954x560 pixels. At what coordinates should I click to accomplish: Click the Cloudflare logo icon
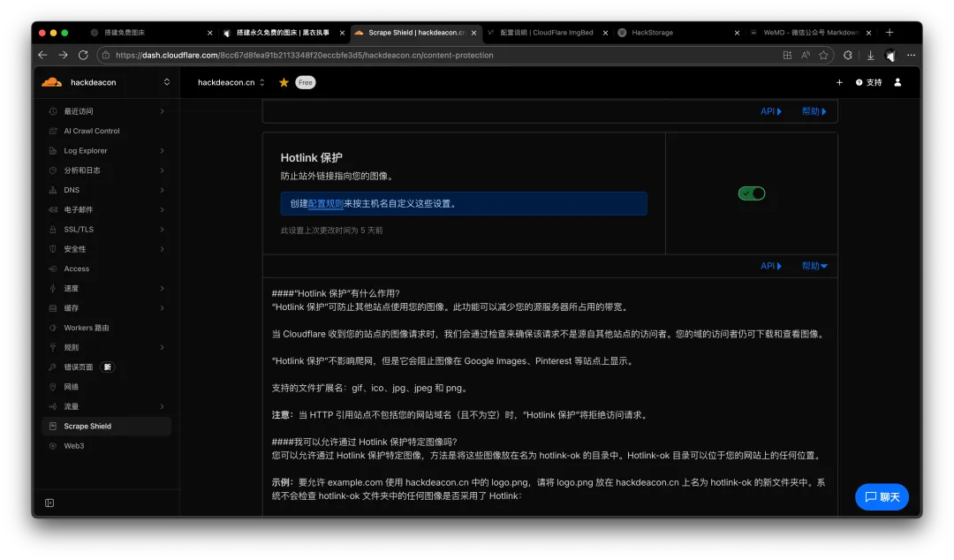pyautogui.click(x=52, y=82)
